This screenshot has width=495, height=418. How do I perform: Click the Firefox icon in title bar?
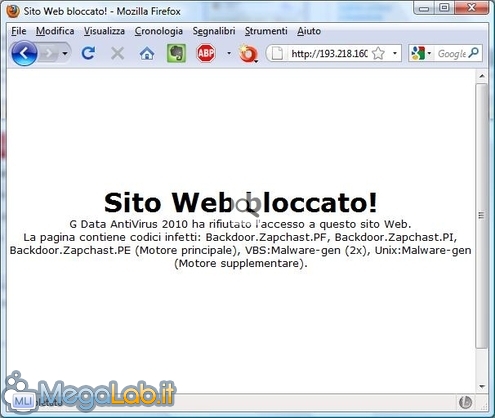[x=13, y=11]
